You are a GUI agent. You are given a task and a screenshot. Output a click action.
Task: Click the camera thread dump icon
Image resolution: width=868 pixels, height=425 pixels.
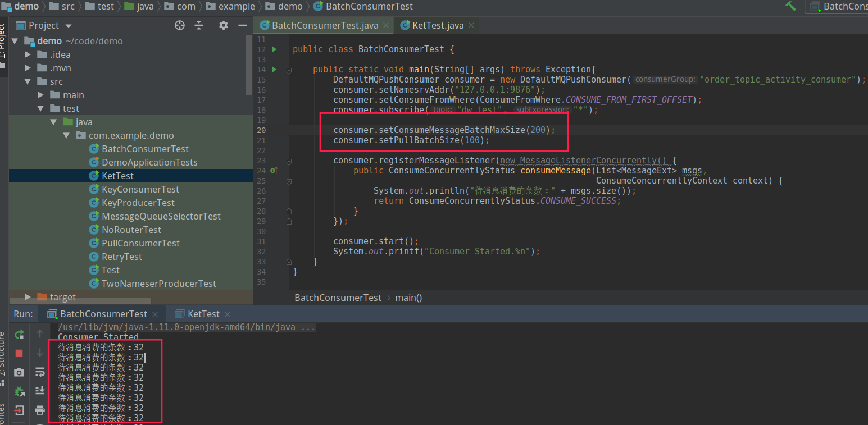(19, 372)
